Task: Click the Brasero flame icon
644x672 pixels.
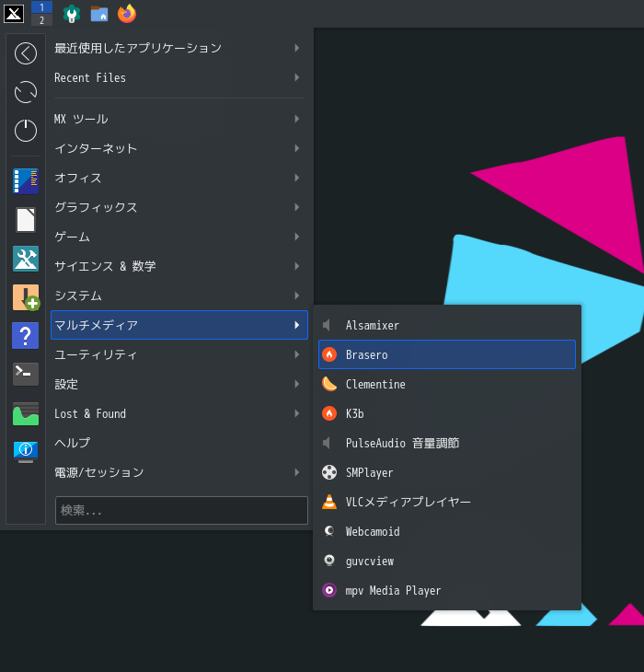Action: pyautogui.click(x=329, y=354)
